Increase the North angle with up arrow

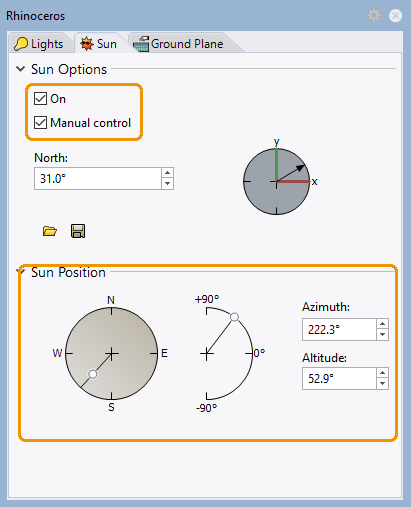(167, 173)
